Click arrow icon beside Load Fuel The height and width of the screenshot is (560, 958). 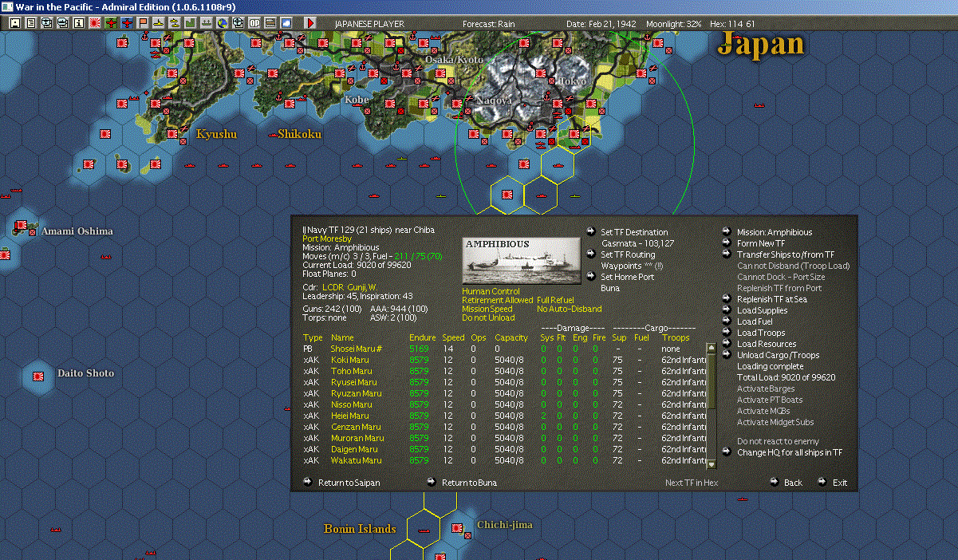[727, 321]
